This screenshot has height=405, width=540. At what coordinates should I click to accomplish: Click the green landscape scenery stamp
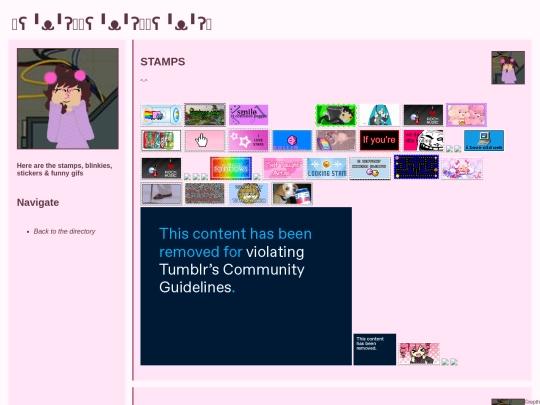point(205,115)
